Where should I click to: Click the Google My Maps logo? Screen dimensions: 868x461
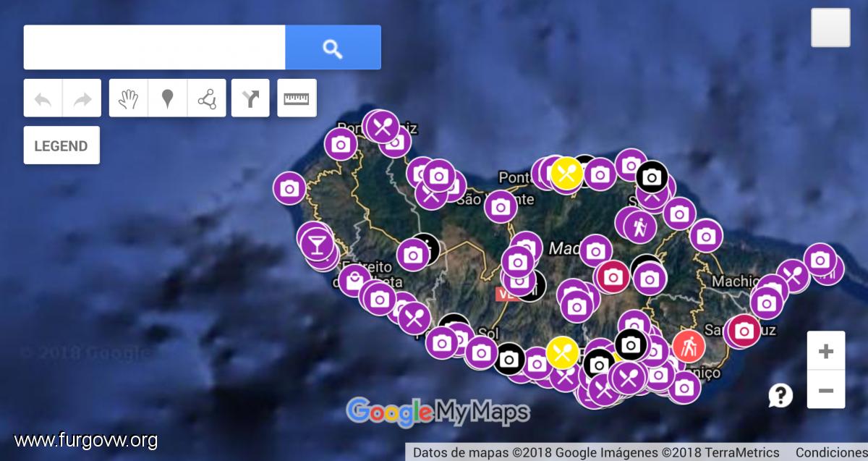click(438, 412)
